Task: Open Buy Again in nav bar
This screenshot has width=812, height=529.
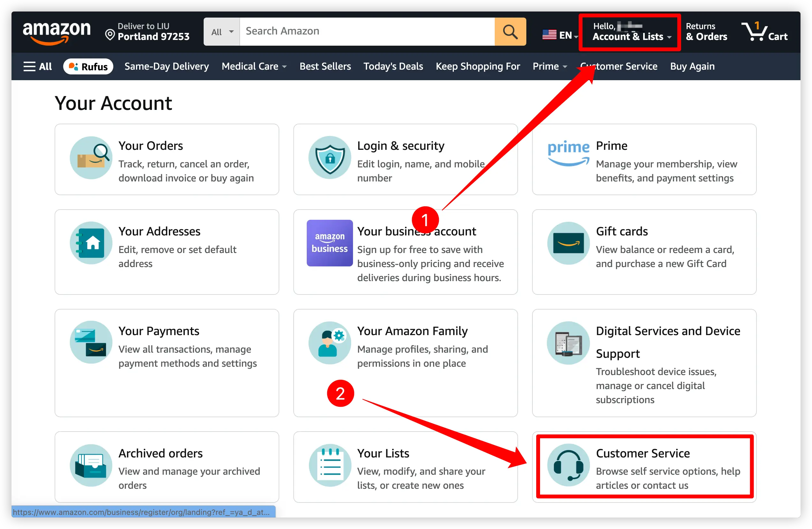Action: coord(692,66)
